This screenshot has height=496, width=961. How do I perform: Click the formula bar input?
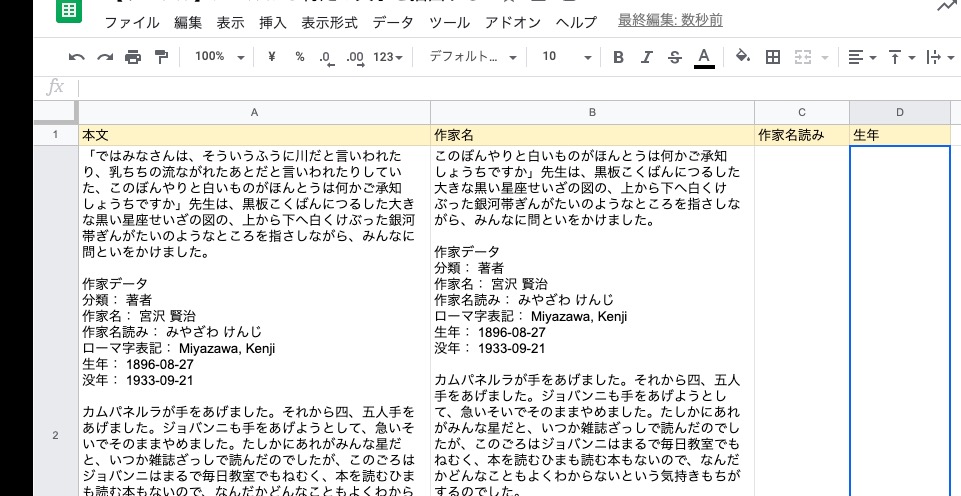pyautogui.click(x=521, y=88)
